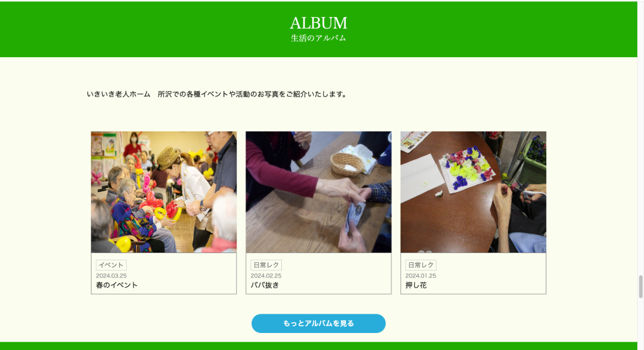The image size is (644, 350).
Task: Click the いきいき老人ホーム intro sentence
Action: 217,94
